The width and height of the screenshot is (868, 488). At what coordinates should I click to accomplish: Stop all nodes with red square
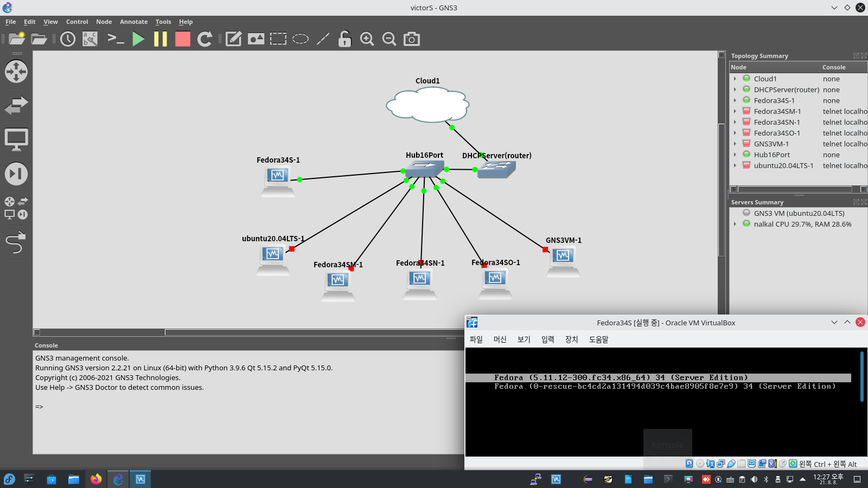(183, 39)
